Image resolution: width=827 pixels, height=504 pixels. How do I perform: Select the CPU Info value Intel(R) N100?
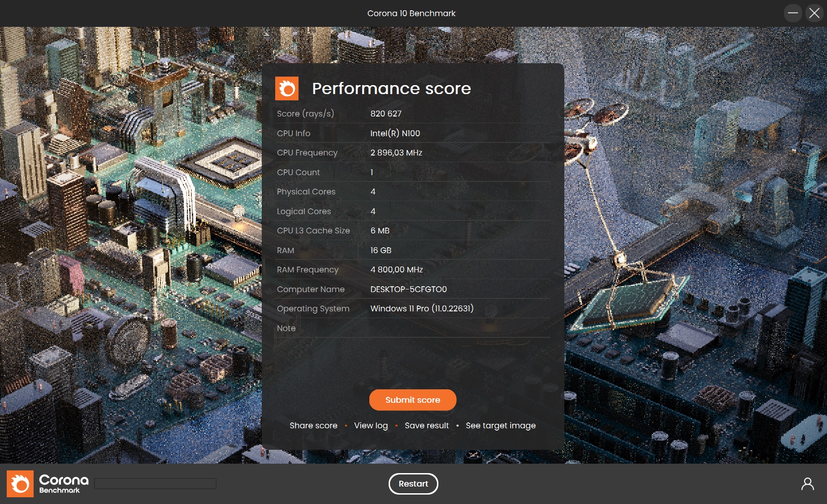coord(395,134)
